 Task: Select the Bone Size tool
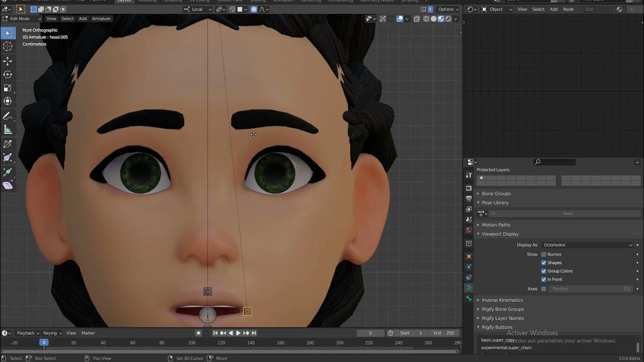(x=8, y=158)
